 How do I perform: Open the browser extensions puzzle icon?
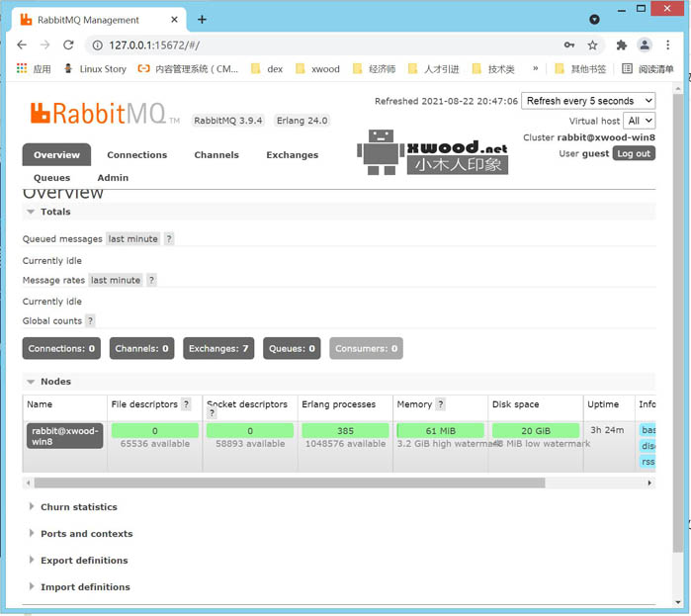pyautogui.click(x=622, y=44)
